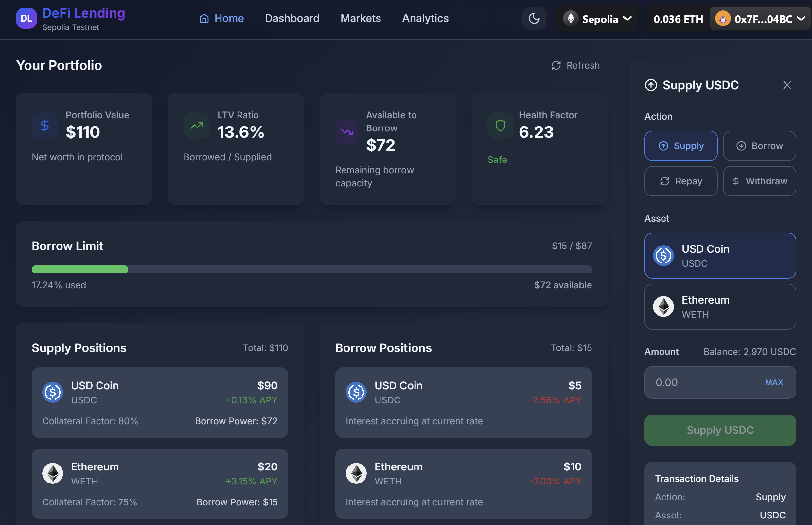Click the dollar icon on Portfolio Value card

tap(45, 126)
